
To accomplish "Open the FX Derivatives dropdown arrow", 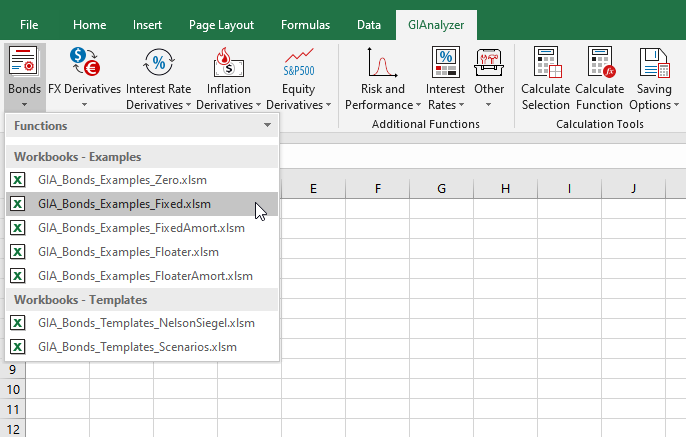I will [x=84, y=105].
